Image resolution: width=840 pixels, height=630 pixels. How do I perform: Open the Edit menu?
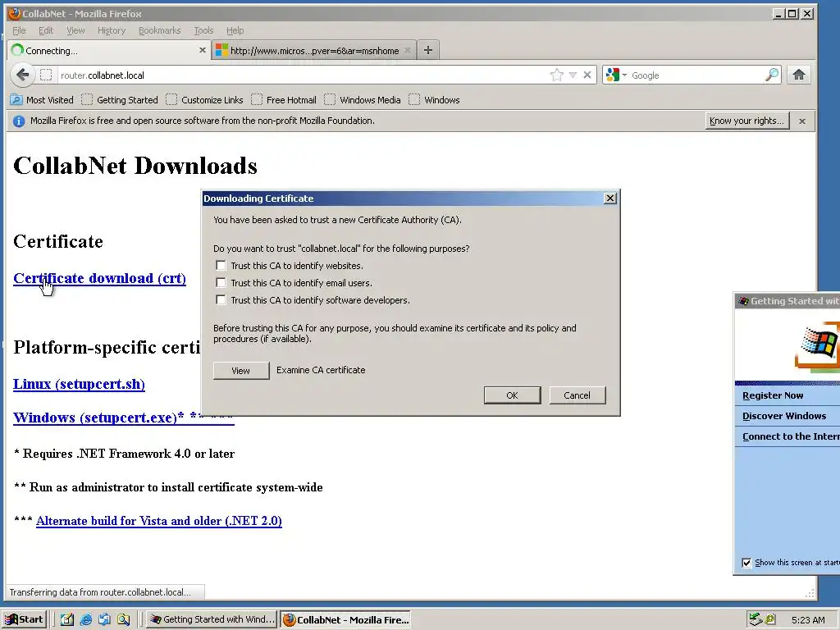(x=46, y=30)
